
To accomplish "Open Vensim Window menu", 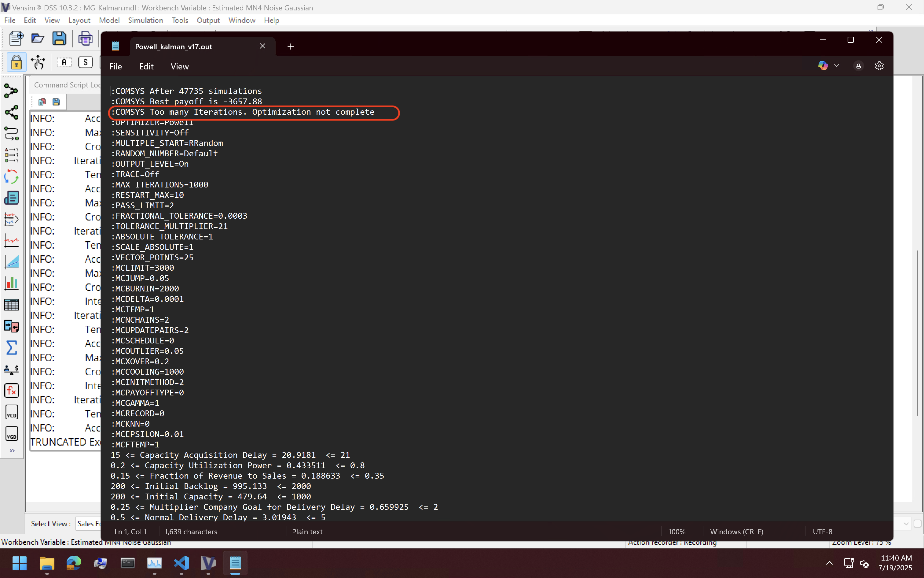I will point(242,20).
